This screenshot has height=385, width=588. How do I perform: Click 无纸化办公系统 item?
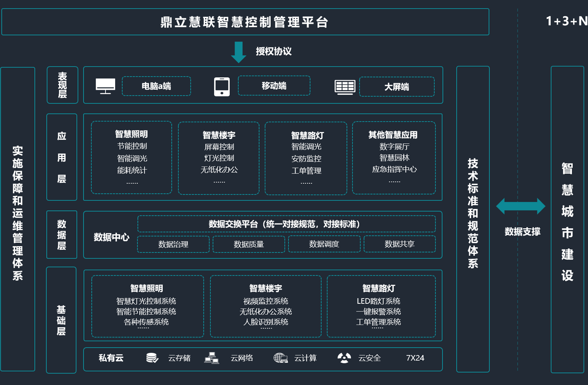(266, 312)
